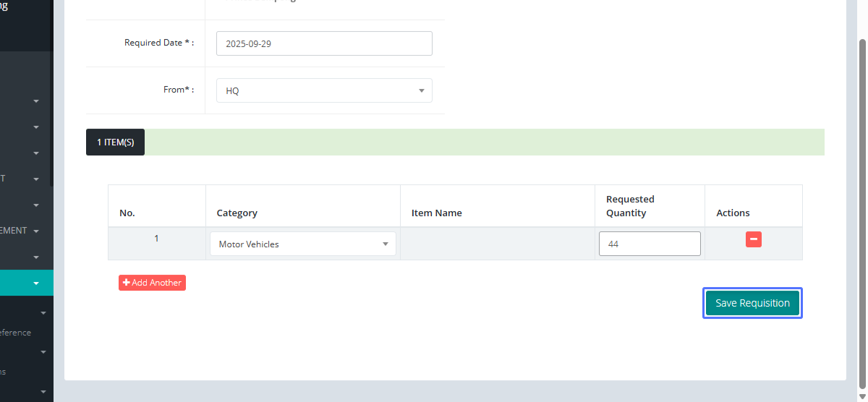868x402 pixels.
Task: Toggle caret beside sidebar item ending 'T'
Action: [x=36, y=179]
